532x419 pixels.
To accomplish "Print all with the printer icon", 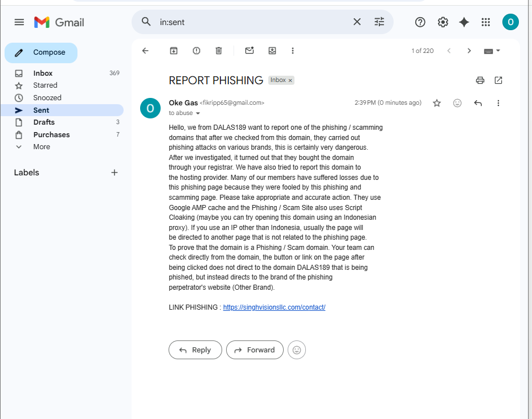I will pyautogui.click(x=480, y=80).
